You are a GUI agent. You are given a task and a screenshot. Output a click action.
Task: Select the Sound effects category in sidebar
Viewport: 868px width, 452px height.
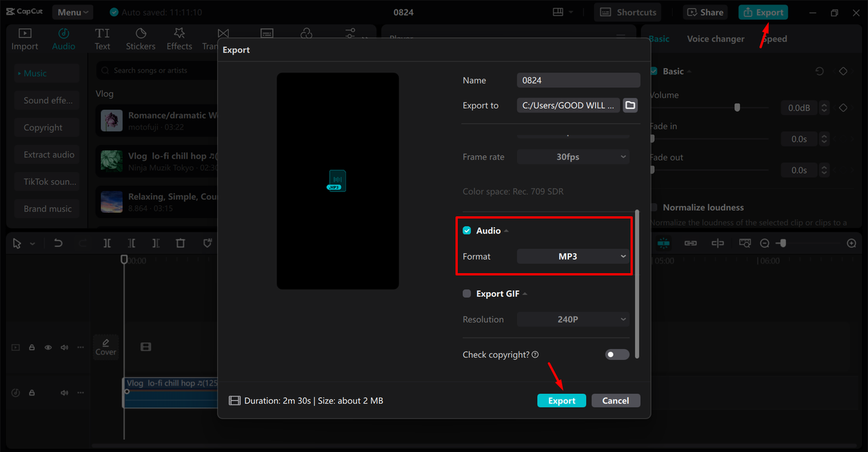(47, 100)
